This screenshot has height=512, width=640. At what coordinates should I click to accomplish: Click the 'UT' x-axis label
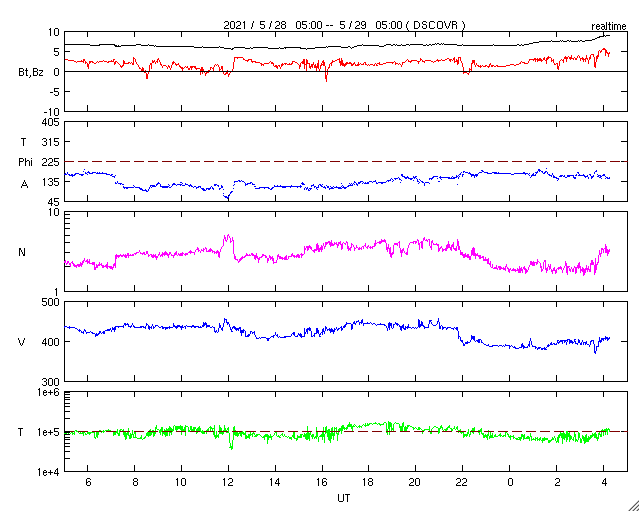point(344,498)
